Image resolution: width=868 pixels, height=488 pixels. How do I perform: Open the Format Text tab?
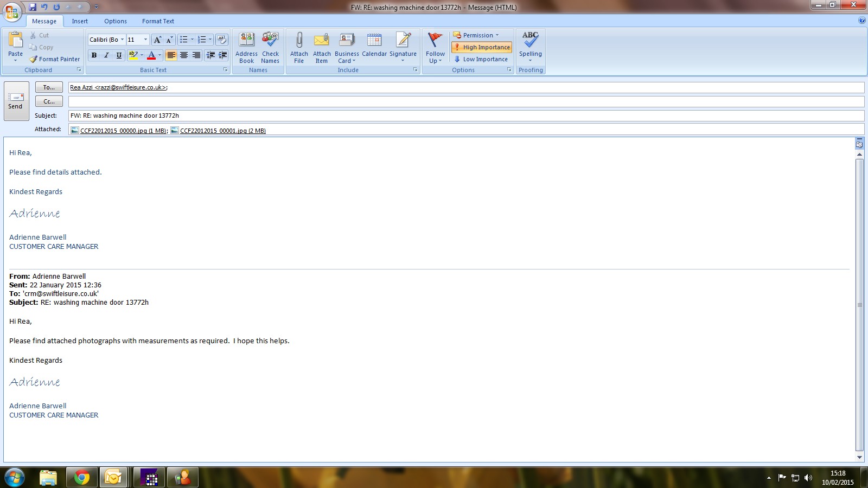coord(158,21)
